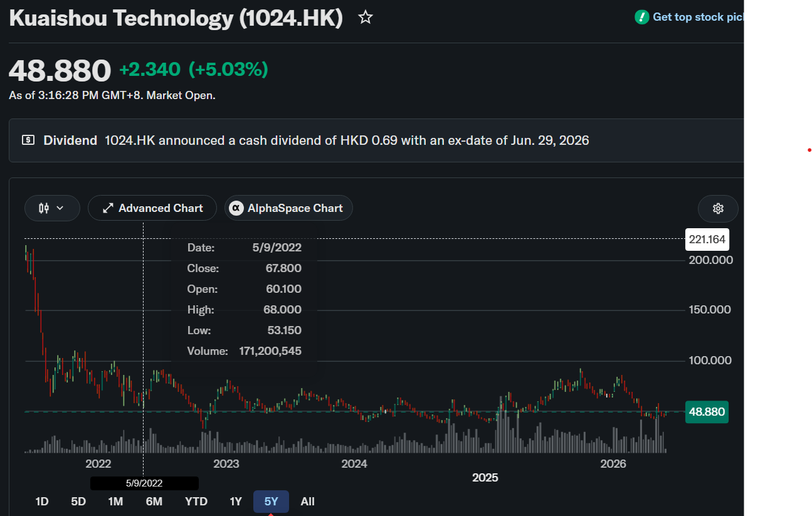The width and height of the screenshot is (812, 516).
Task: Select the 5Y time range
Action: pos(271,502)
